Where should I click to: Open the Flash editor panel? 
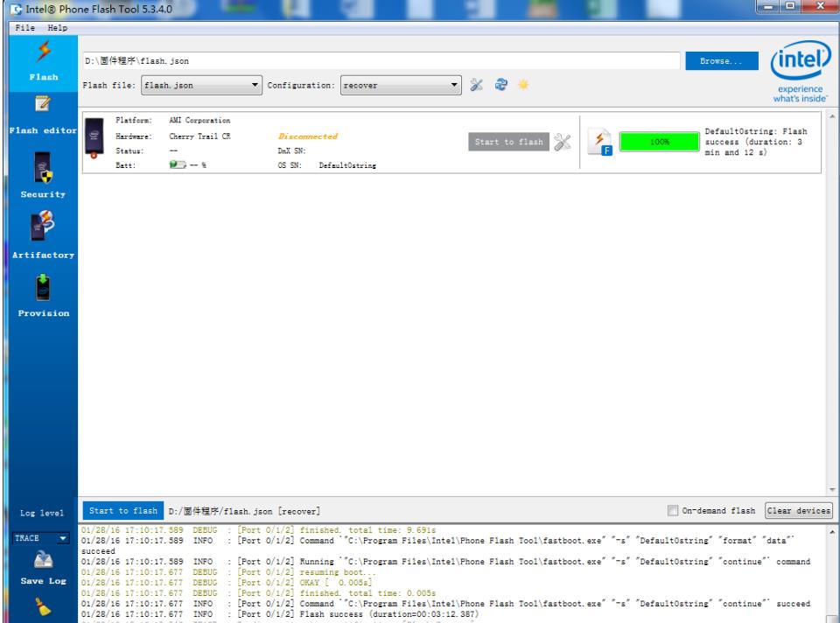(43, 115)
